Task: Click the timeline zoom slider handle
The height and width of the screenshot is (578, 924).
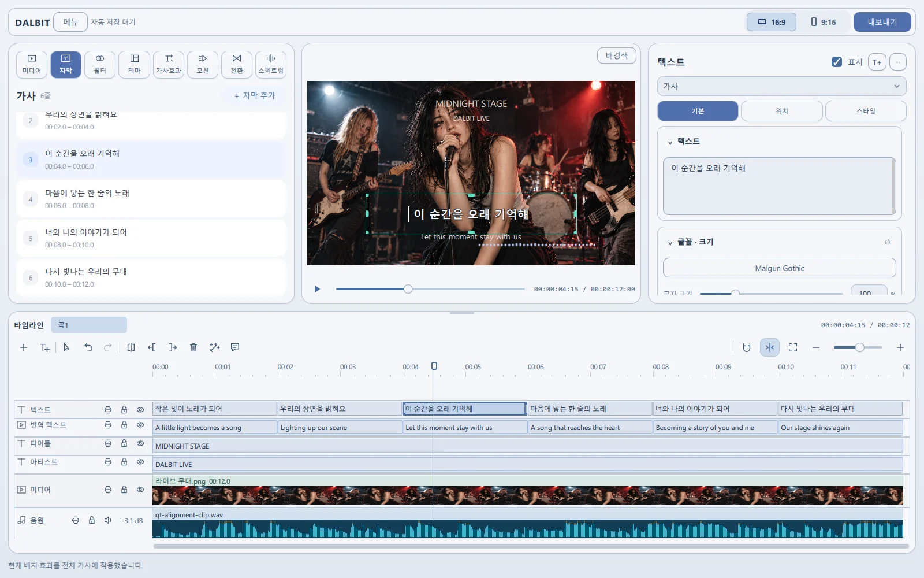Action: tap(860, 347)
